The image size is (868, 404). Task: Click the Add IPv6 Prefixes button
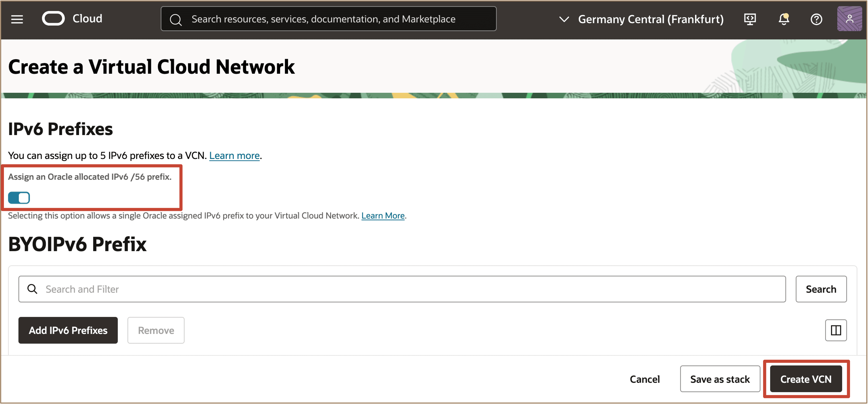[68, 330]
